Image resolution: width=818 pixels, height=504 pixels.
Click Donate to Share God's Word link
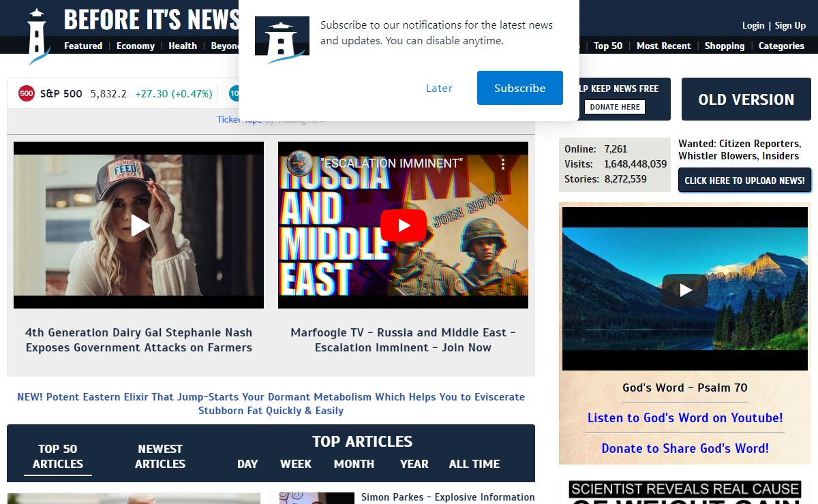click(x=685, y=448)
